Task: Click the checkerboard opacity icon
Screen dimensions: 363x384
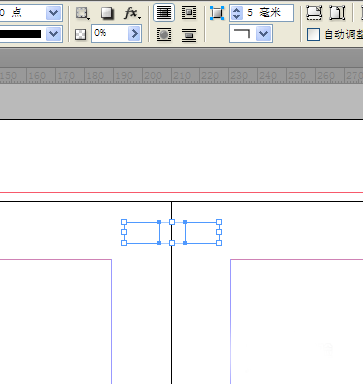Action: (x=80, y=34)
